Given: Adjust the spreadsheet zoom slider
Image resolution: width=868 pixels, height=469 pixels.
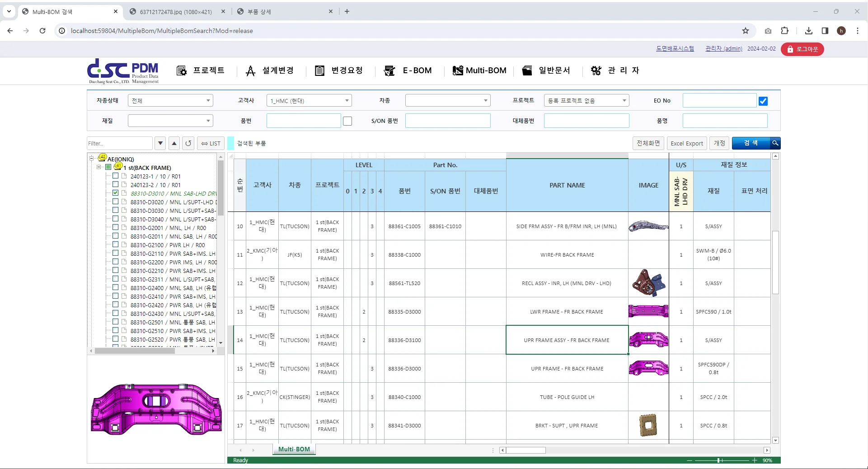Looking at the screenshot, I should (718, 460).
